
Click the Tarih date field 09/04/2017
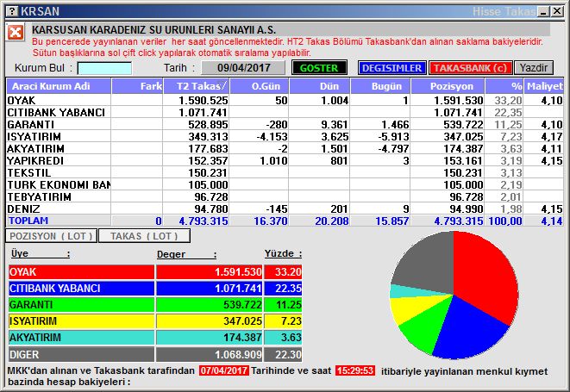[x=243, y=68]
